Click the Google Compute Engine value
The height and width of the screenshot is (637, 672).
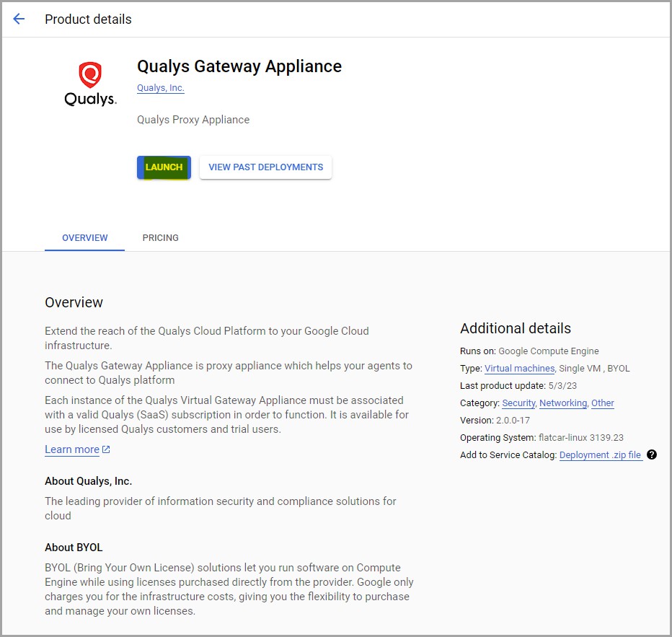tap(549, 351)
